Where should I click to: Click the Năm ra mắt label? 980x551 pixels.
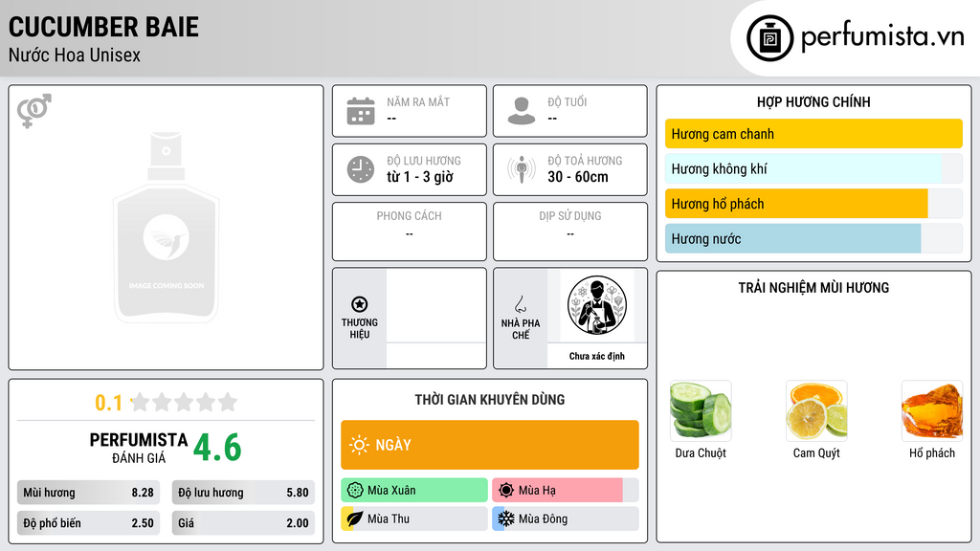click(x=418, y=101)
